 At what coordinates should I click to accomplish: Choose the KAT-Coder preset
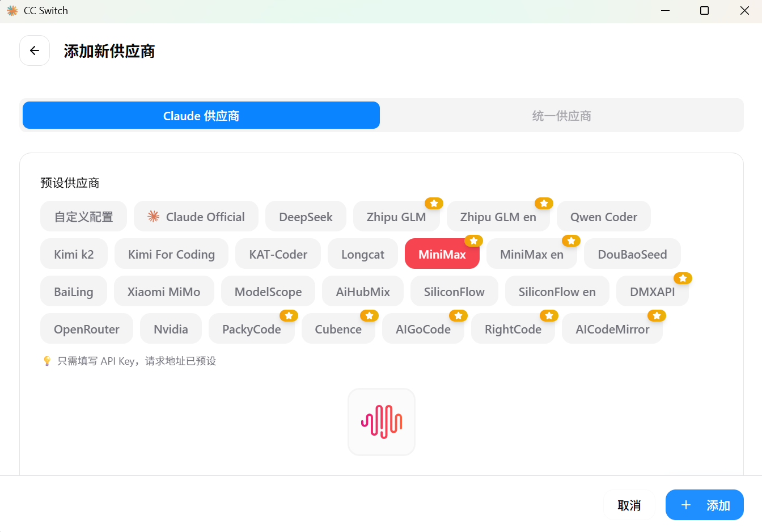278,254
